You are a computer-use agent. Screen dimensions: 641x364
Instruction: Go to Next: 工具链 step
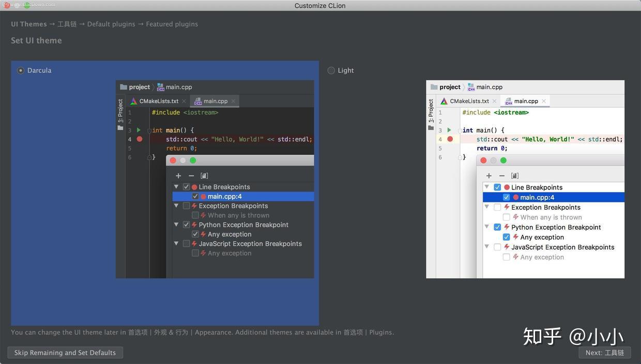(x=605, y=353)
